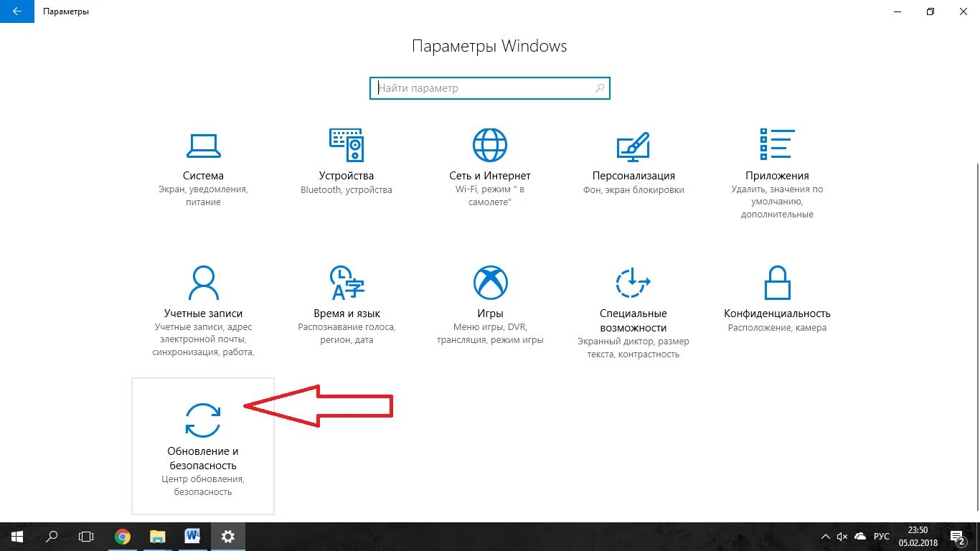Open the Персонализация paintbrush icon
Viewport: 980px width, 551px height.
click(x=633, y=146)
